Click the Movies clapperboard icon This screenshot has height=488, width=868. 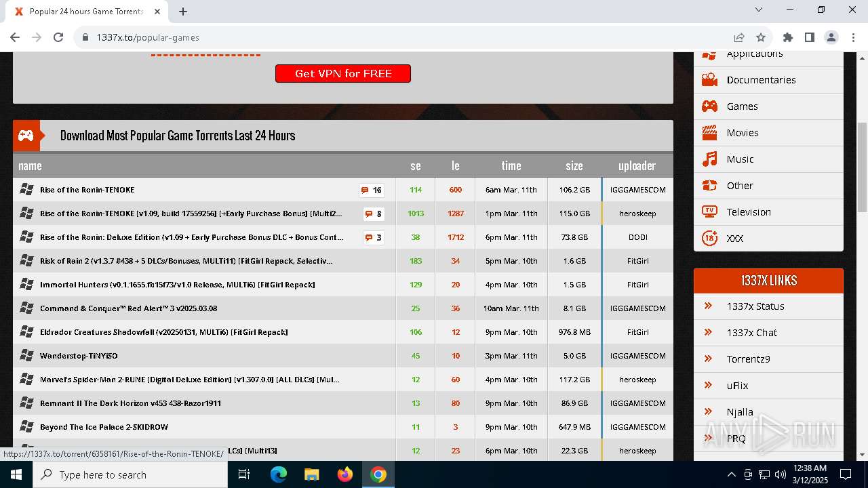click(709, 133)
